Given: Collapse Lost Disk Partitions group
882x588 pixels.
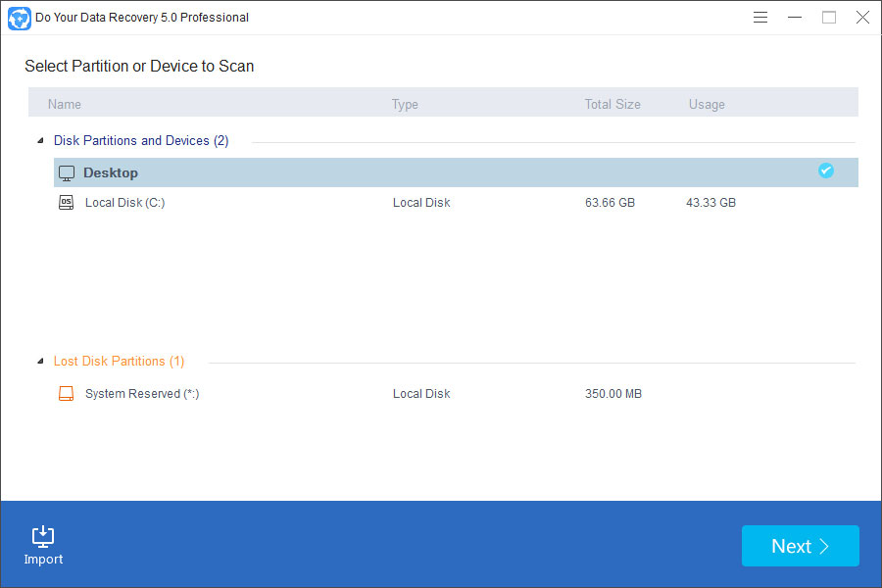Looking at the screenshot, I should [40, 362].
